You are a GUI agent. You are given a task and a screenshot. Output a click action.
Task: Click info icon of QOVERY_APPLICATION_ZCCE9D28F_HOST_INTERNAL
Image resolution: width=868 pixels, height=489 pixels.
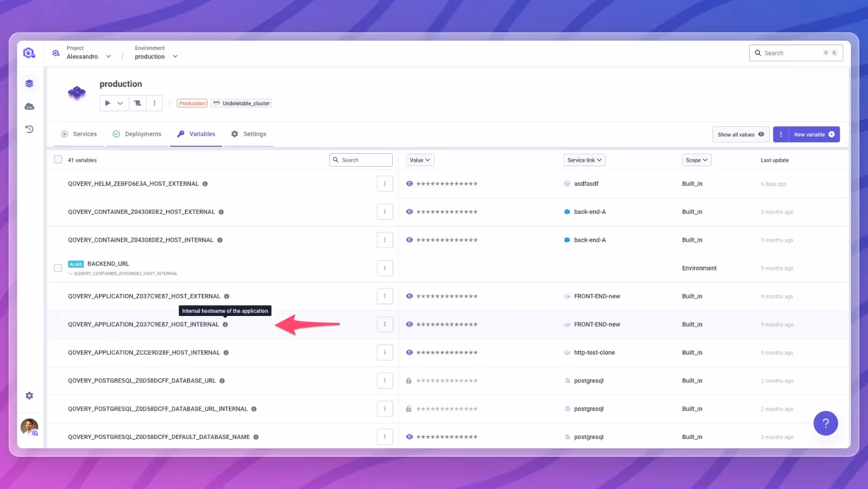226,353
